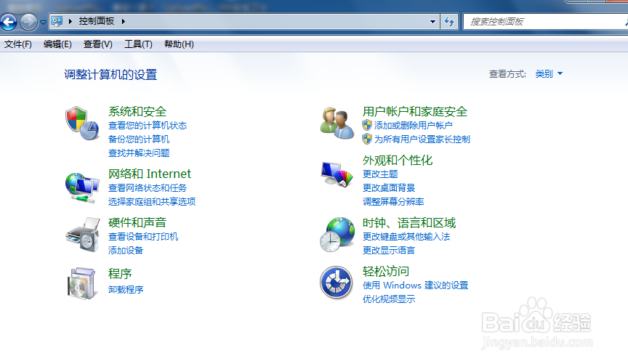
Task: Click the 系统和安全 shield icon
Action: [x=82, y=123]
